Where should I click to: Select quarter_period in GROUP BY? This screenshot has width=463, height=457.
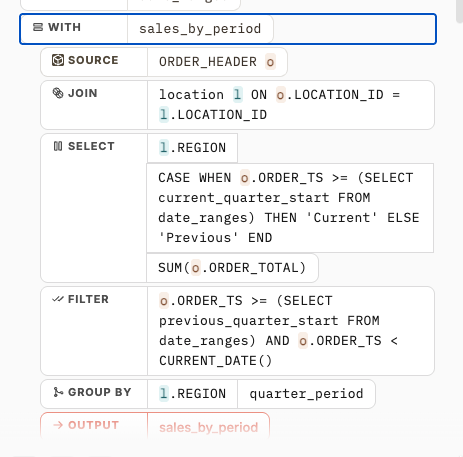pos(306,394)
